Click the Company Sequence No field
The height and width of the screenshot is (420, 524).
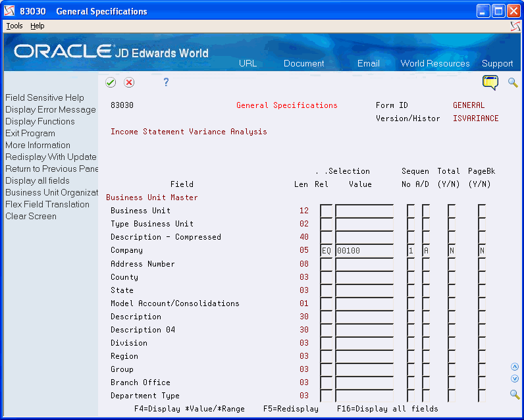tap(411, 251)
